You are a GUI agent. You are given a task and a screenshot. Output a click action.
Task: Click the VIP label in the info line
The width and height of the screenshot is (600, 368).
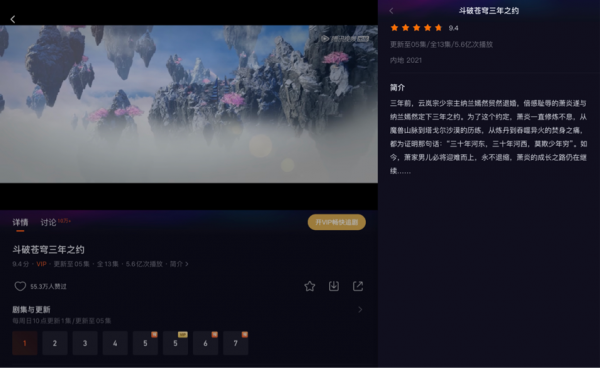(x=41, y=264)
